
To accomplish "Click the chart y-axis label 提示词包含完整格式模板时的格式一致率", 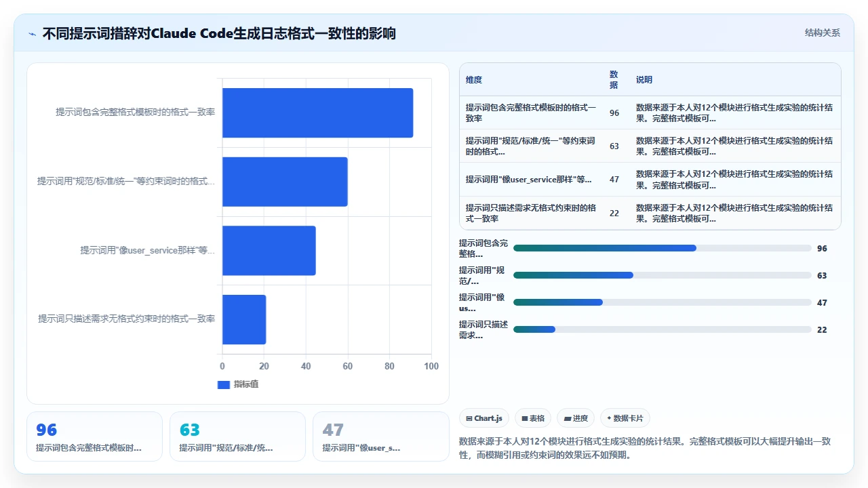I will point(136,113).
